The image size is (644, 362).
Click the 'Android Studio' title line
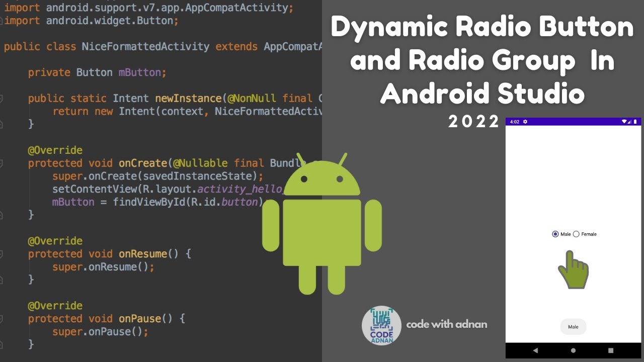[482, 94]
